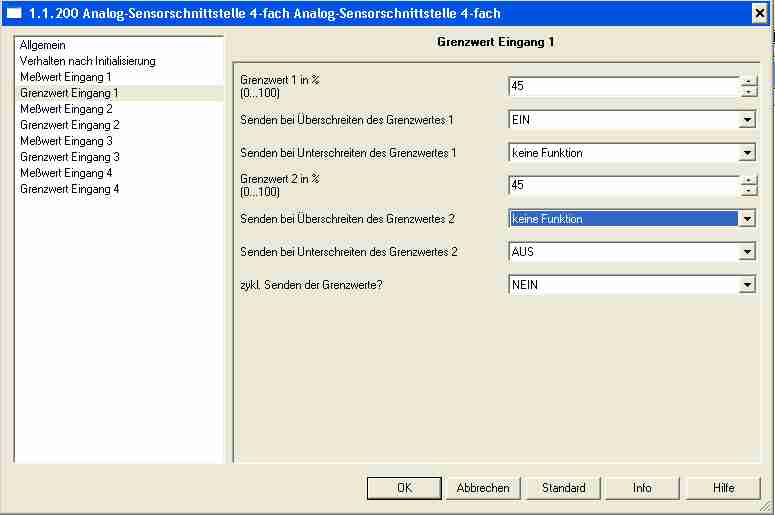Increase Grenzwert 1 value with up arrow
Viewport: 775px width, 515px height.
(x=747, y=81)
